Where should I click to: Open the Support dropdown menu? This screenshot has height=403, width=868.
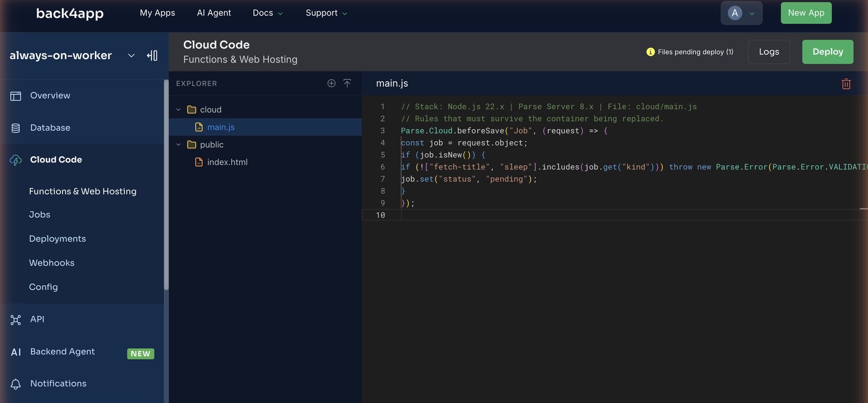click(326, 13)
